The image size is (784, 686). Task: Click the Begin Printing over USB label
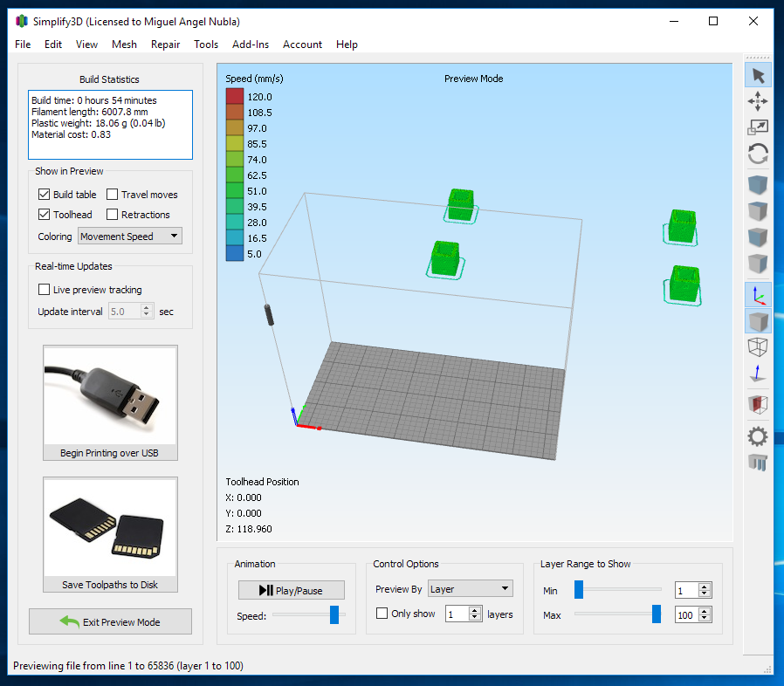[x=109, y=452]
